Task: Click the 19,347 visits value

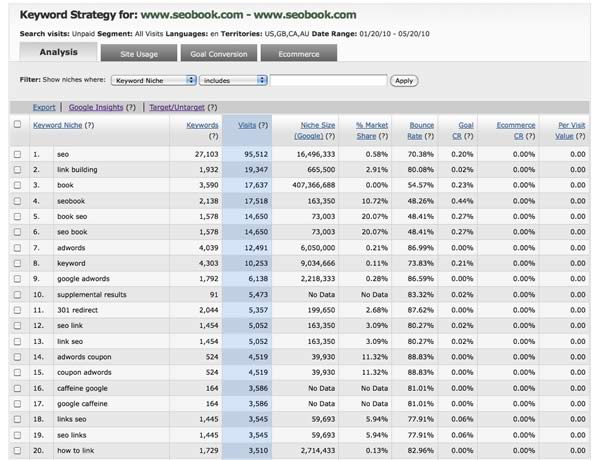Action: [256, 170]
